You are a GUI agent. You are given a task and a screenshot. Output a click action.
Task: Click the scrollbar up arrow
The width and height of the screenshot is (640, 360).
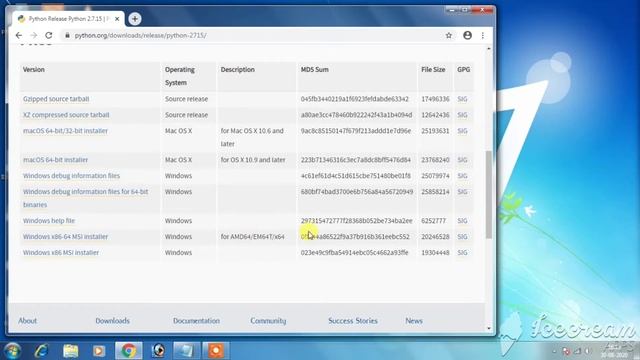pyautogui.click(x=489, y=49)
